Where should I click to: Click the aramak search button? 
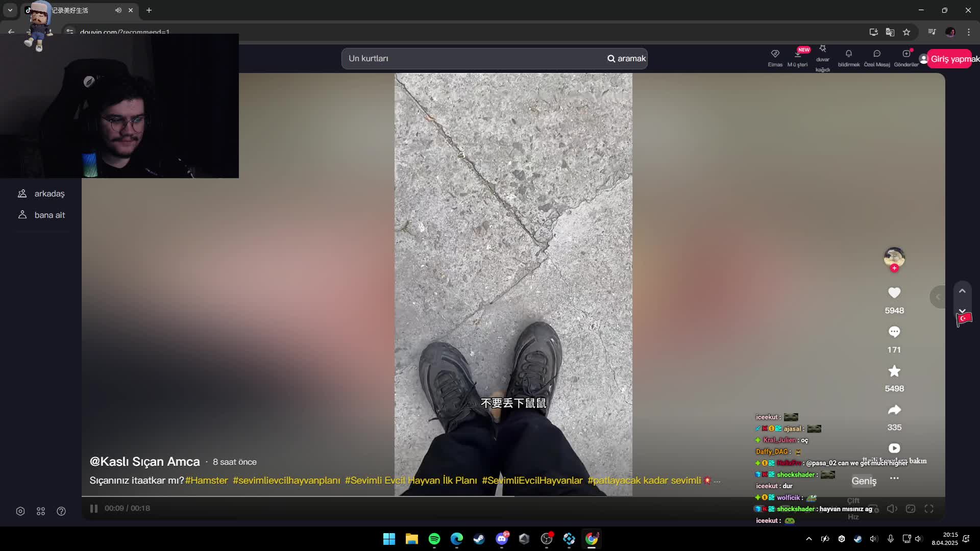click(626, 59)
